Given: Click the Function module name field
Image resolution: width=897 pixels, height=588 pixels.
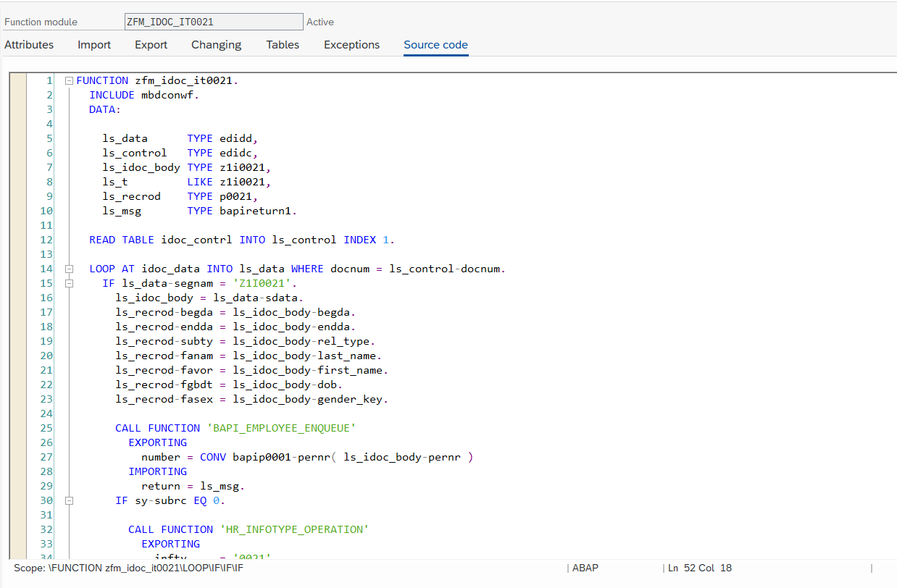Looking at the screenshot, I should click(x=214, y=22).
